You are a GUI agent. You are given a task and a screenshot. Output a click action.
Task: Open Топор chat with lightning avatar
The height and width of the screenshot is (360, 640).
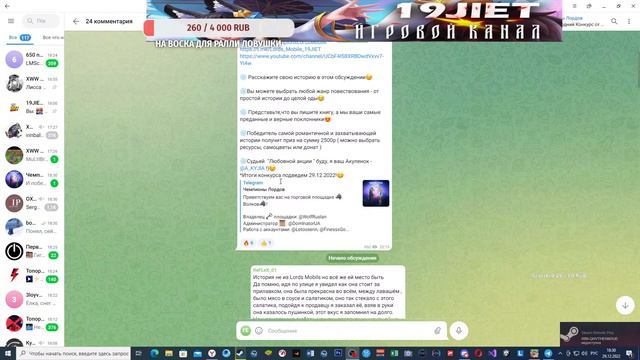click(x=32, y=275)
